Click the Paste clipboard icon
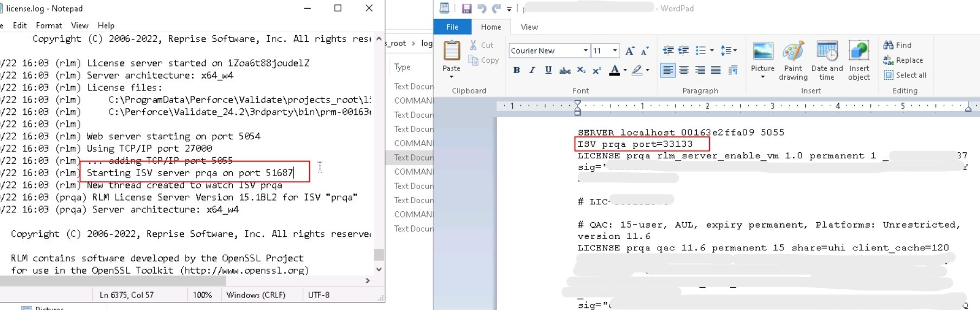The image size is (980, 310). (451, 52)
